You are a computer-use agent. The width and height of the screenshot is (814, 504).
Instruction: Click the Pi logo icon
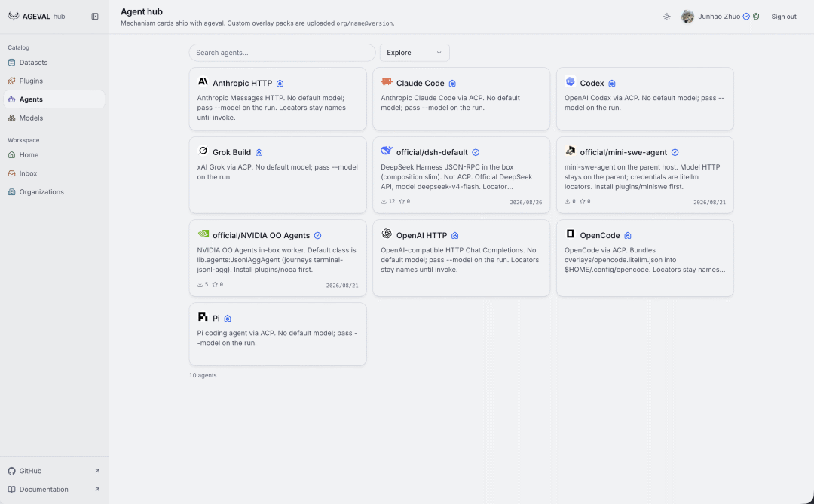click(x=203, y=316)
